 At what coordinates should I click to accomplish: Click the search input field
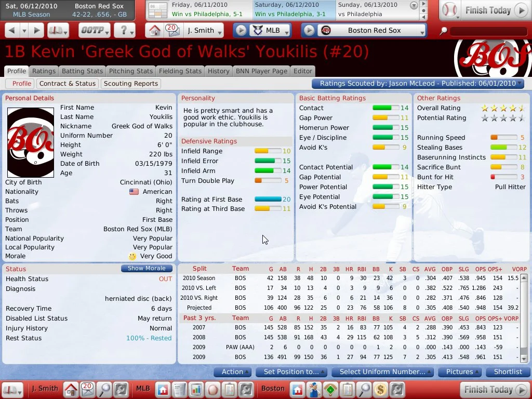(x=489, y=31)
